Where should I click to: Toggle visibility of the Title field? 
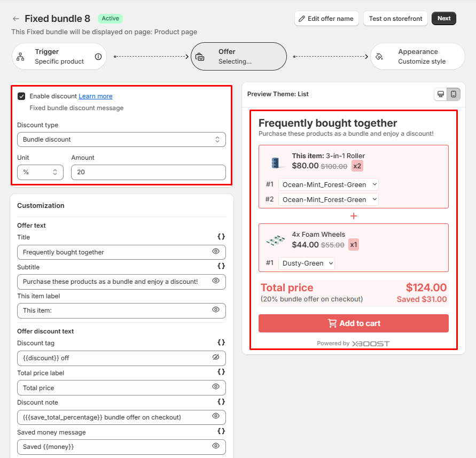tap(216, 251)
